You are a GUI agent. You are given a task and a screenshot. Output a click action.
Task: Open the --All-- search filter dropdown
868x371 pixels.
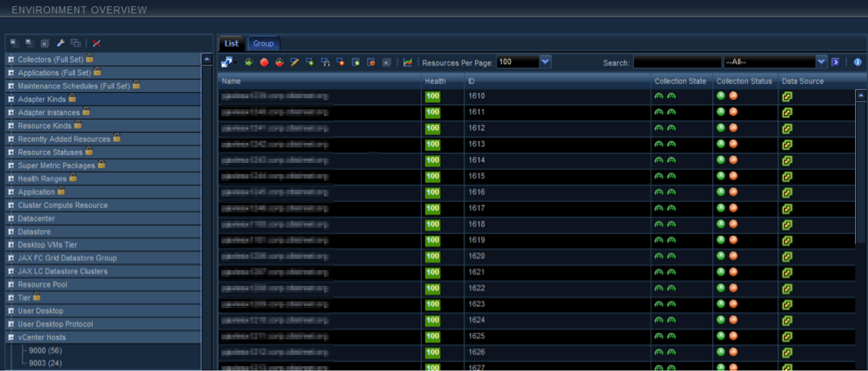point(821,62)
